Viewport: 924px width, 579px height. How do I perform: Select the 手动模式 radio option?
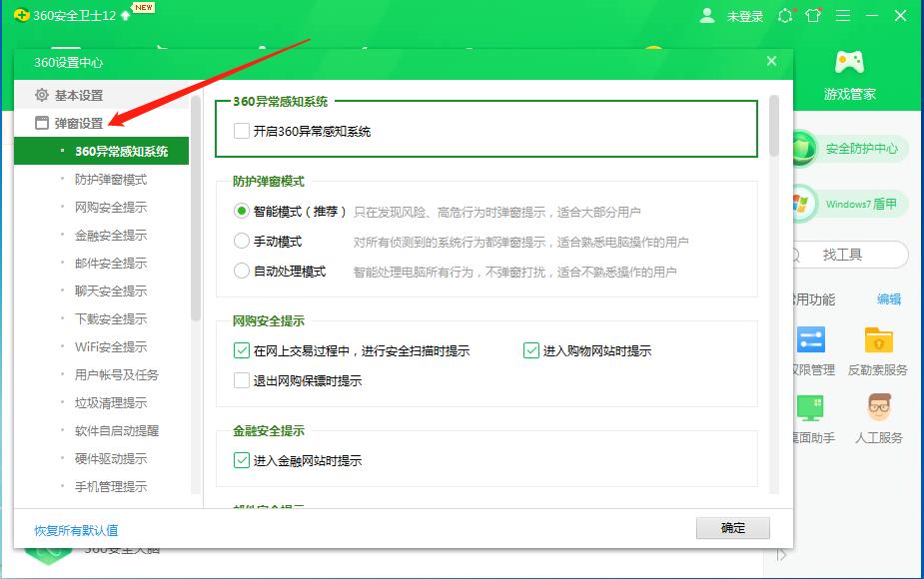pyautogui.click(x=240, y=240)
